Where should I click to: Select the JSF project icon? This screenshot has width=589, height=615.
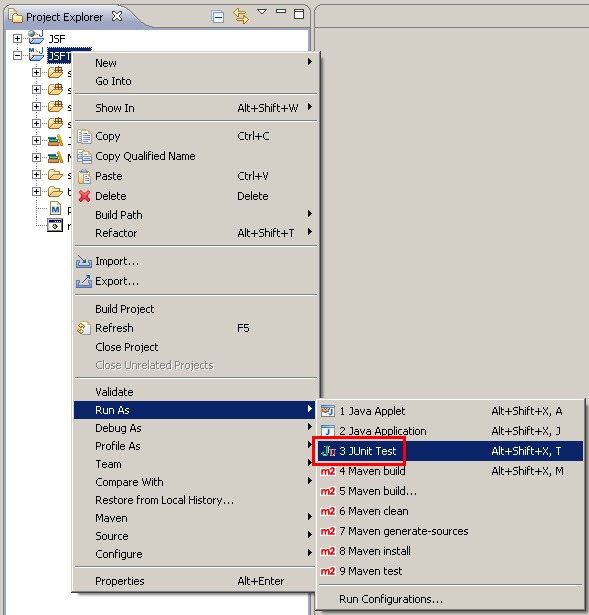point(36,38)
